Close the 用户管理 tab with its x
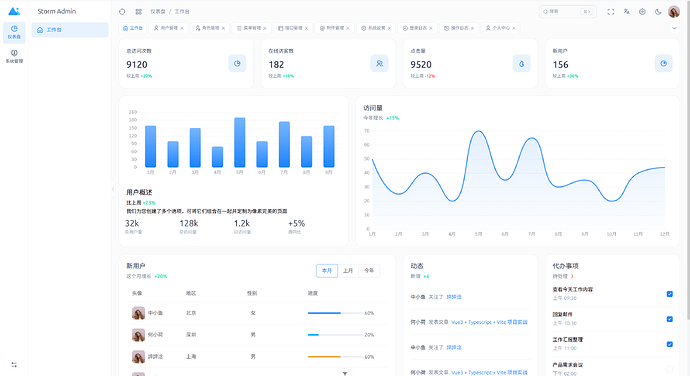Image resolution: width=690 pixels, height=376 pixels. pos(182,28)
